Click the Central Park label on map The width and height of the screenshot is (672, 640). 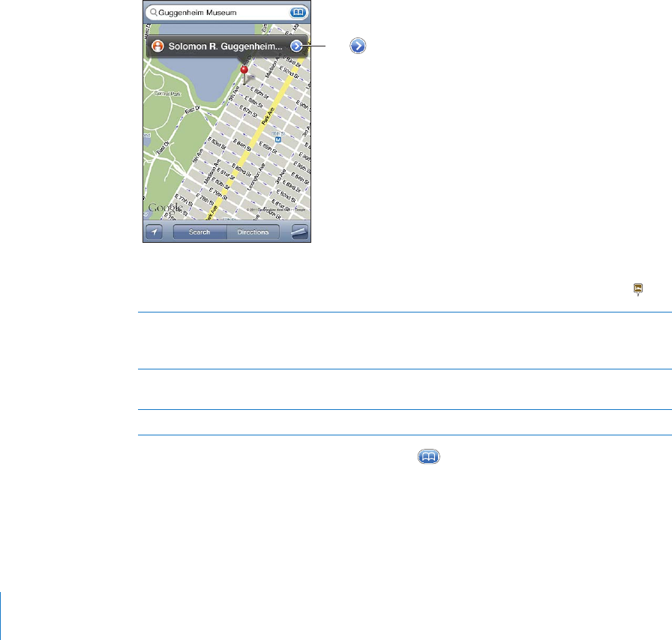point(167,94)
